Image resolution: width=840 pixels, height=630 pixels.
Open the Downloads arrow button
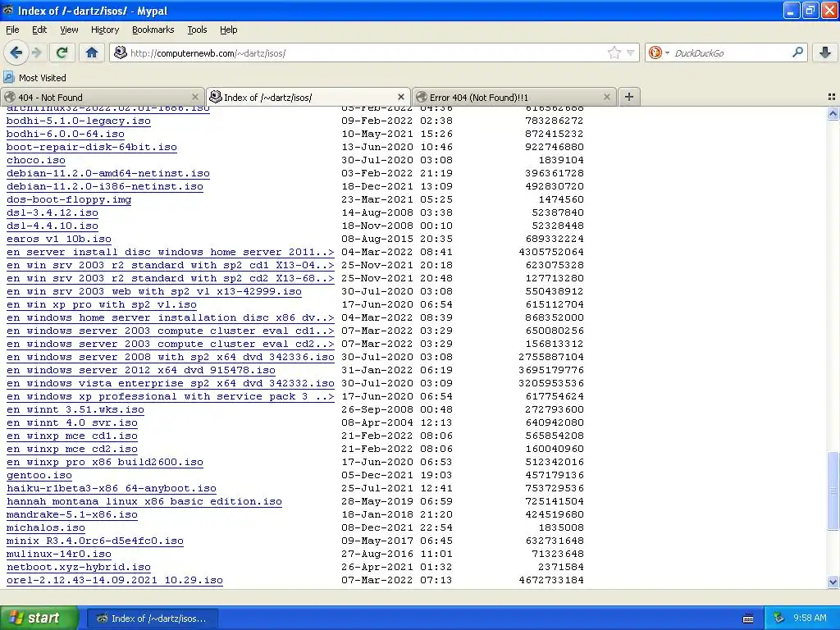pyautogui.click(x=825, y=52)
